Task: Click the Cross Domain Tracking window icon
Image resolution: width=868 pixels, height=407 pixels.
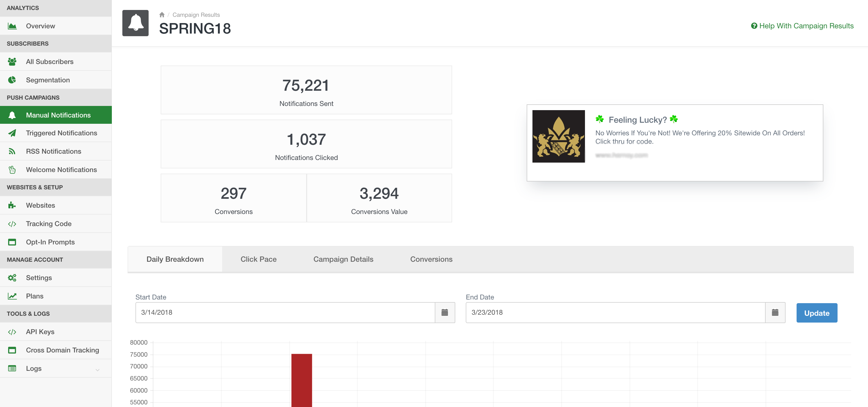Action: [x=12, y=350]
